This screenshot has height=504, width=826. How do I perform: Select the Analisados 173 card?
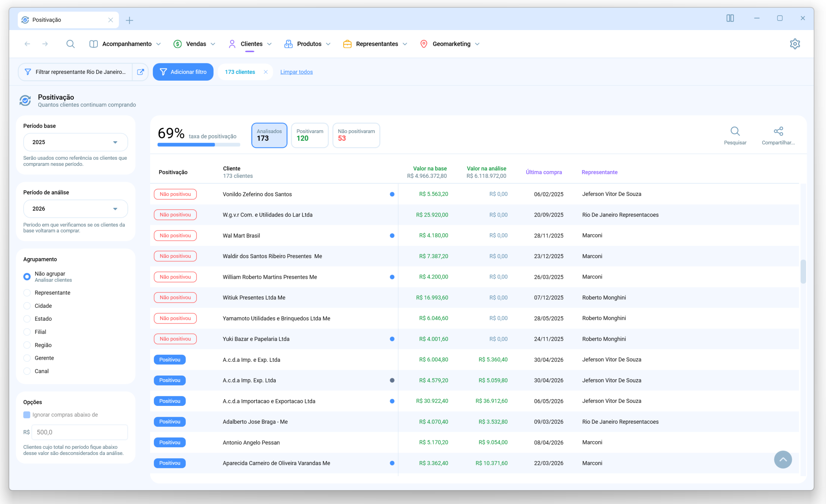click(x=269, y=135)
